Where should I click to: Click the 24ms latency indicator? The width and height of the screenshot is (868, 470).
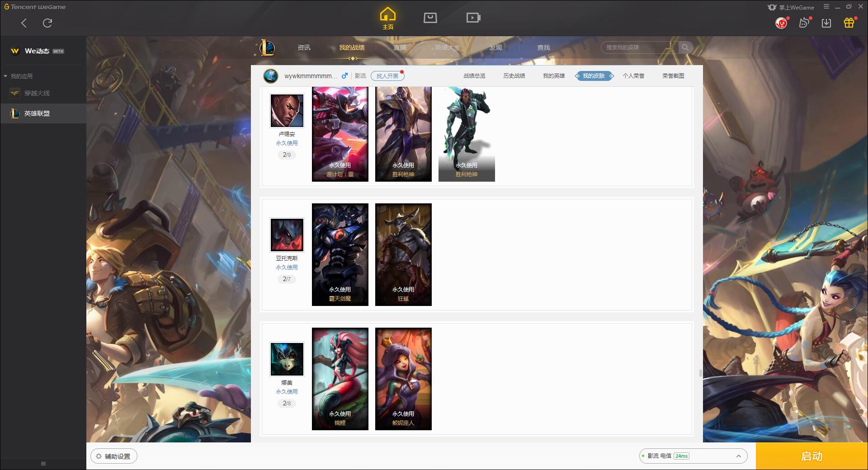point(682,456)
